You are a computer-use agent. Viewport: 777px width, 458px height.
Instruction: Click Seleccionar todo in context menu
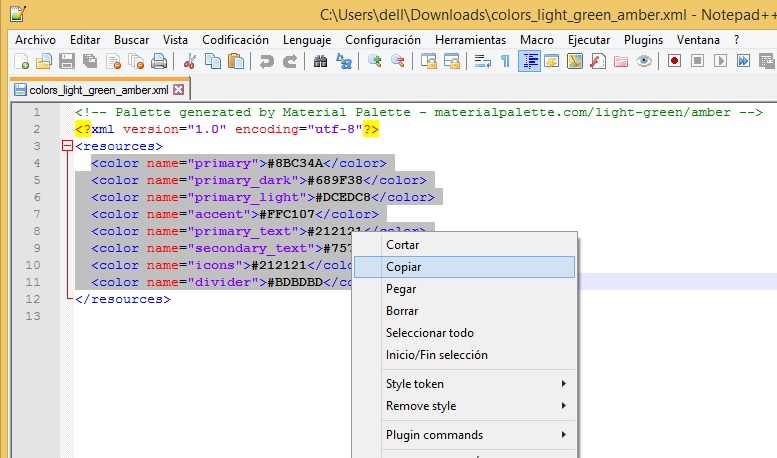click(430, 333)
